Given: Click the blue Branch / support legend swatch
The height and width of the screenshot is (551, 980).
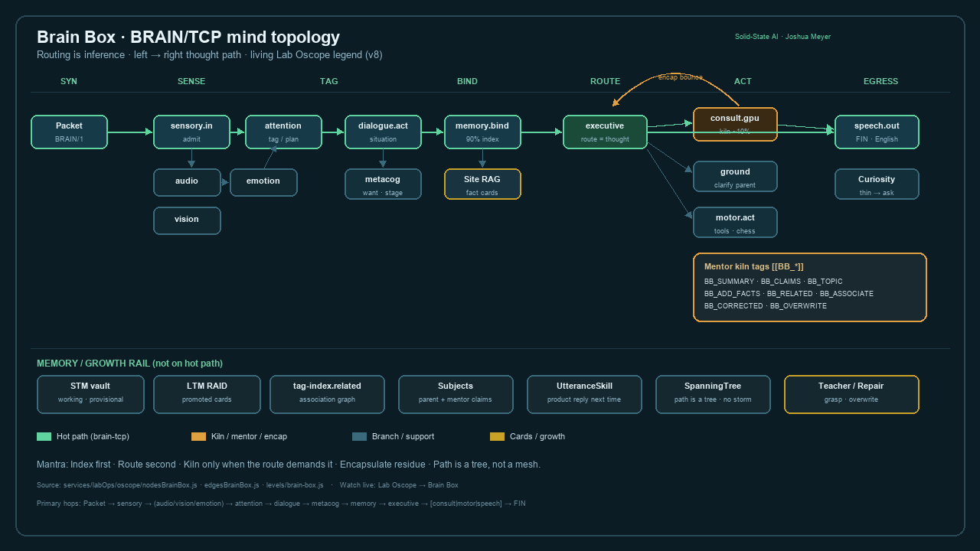Looking at the screenshot, I should coord(359,436).
